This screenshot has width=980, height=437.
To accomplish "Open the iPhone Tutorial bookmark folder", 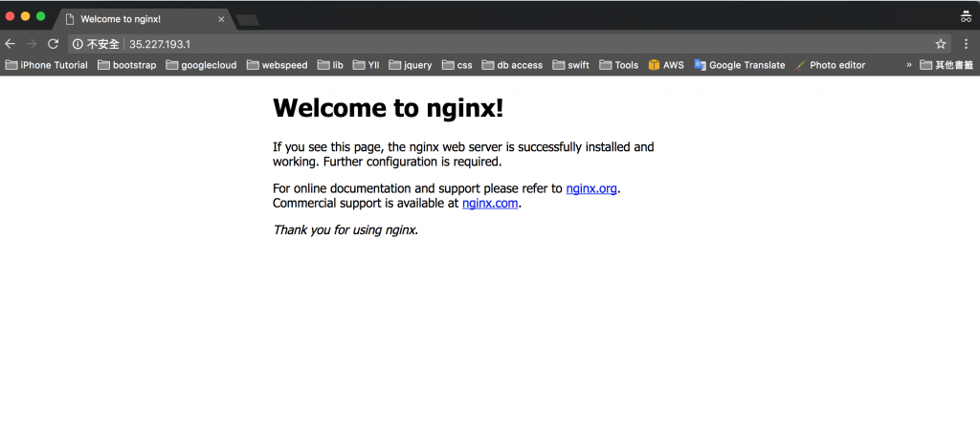I will [x=46, y=65].
